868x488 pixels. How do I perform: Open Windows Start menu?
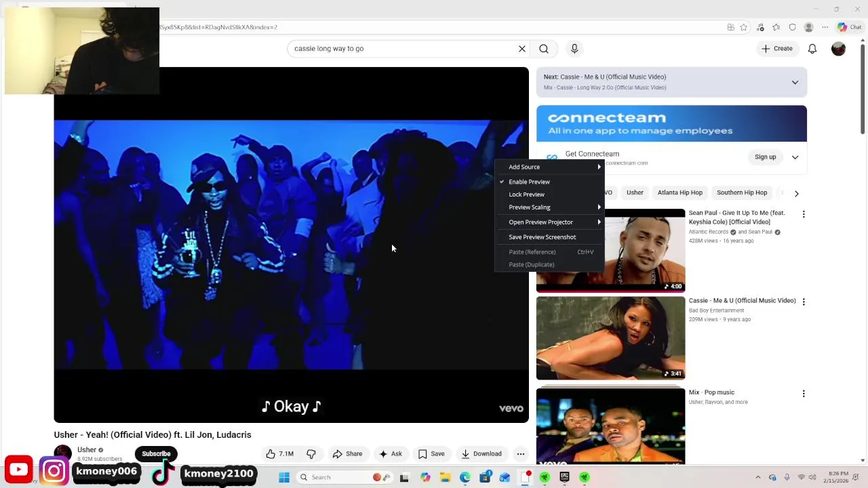click(x=284, y=477)
